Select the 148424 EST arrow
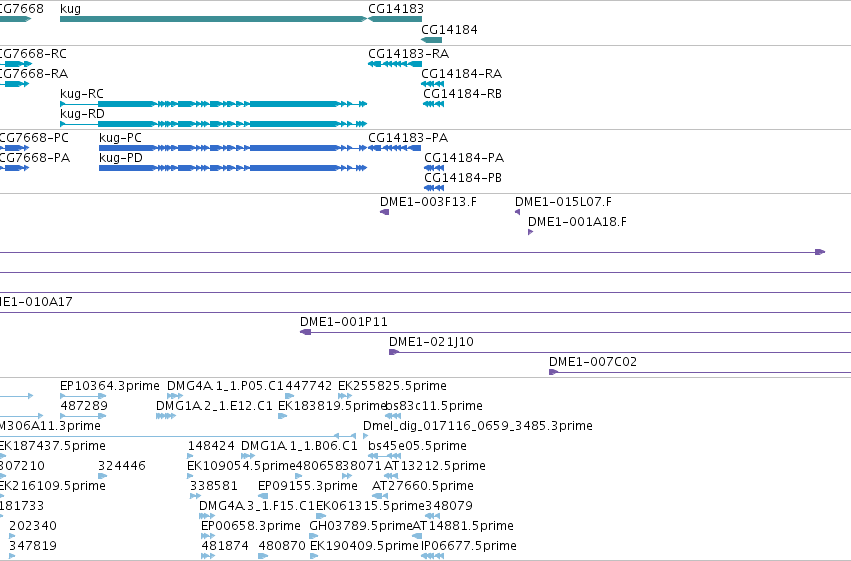The image size is (851, 561). click(190, 456)
